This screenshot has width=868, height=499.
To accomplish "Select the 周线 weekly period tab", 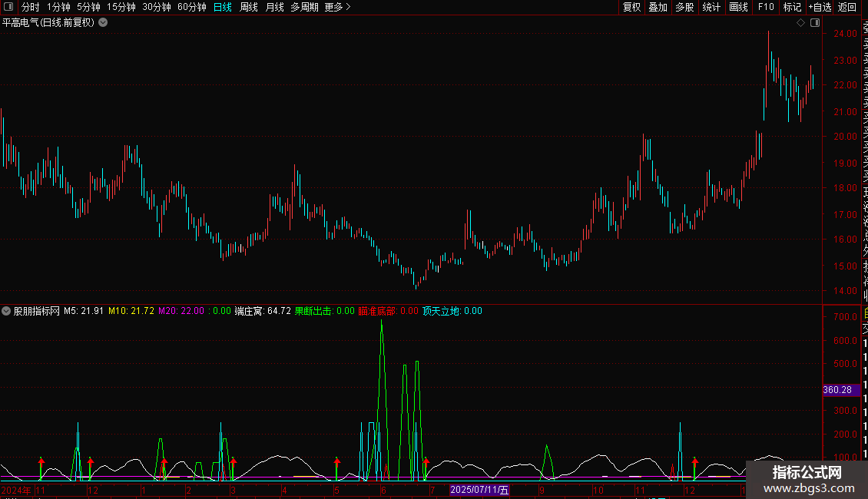I will [249, 7].
